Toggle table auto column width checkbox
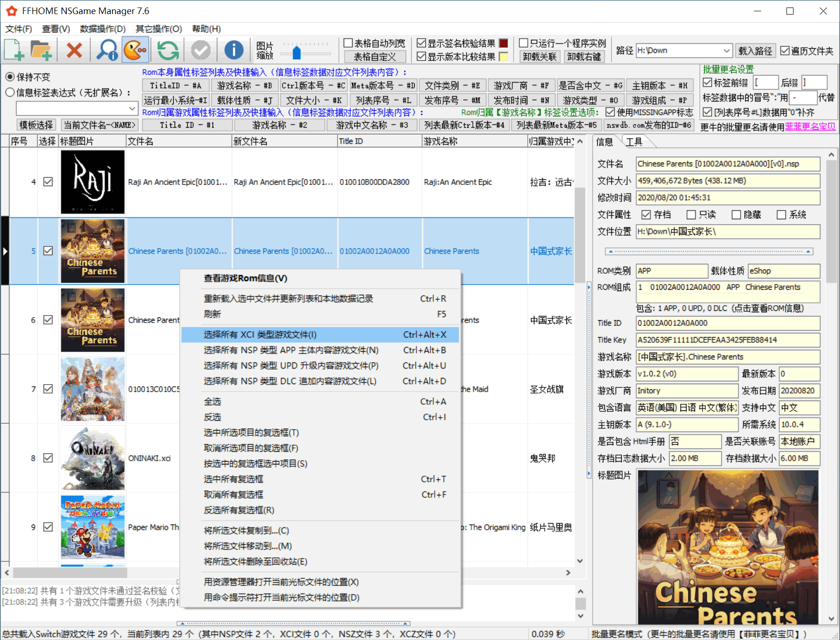The height and width of the screenshot is (640, 840). point(348,43)
